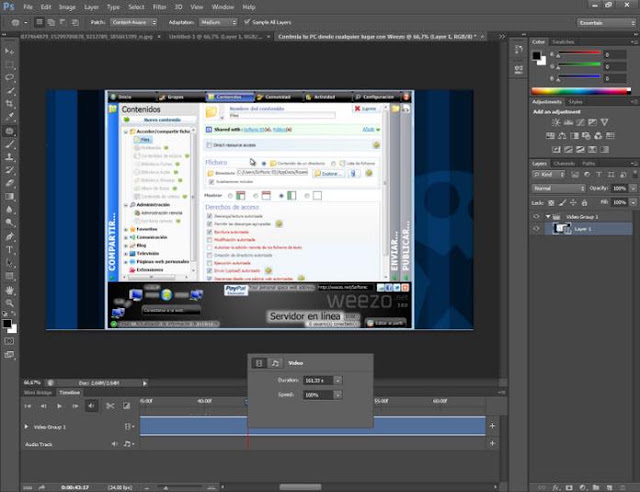Viewport: 640px width, 492px height.
Task: Open the Adaptation Medium dropdown
Action: [218, 22]
